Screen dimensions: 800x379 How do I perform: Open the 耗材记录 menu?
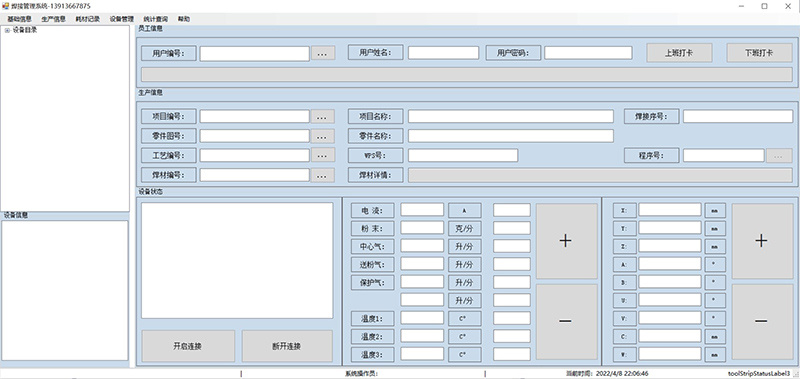(88, 19)
